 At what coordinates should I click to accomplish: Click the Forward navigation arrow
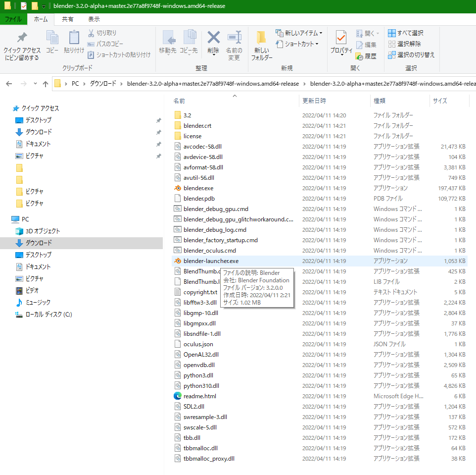click(23, 84)
